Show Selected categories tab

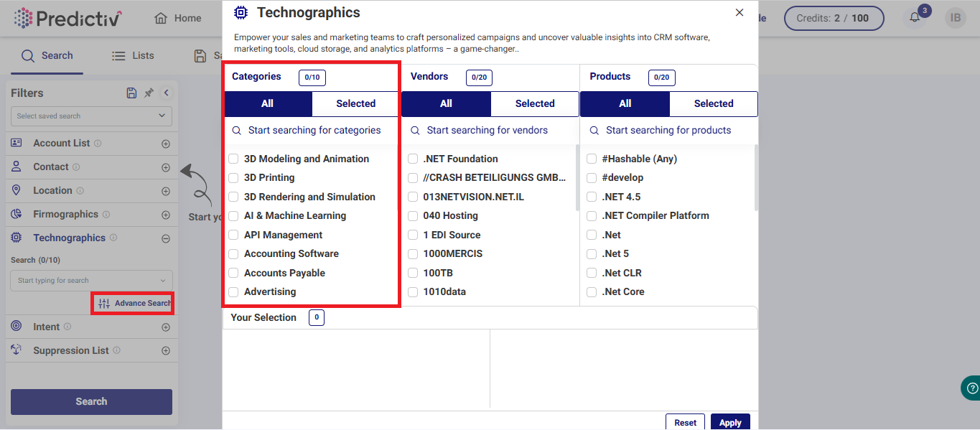(x=355, y=103)
